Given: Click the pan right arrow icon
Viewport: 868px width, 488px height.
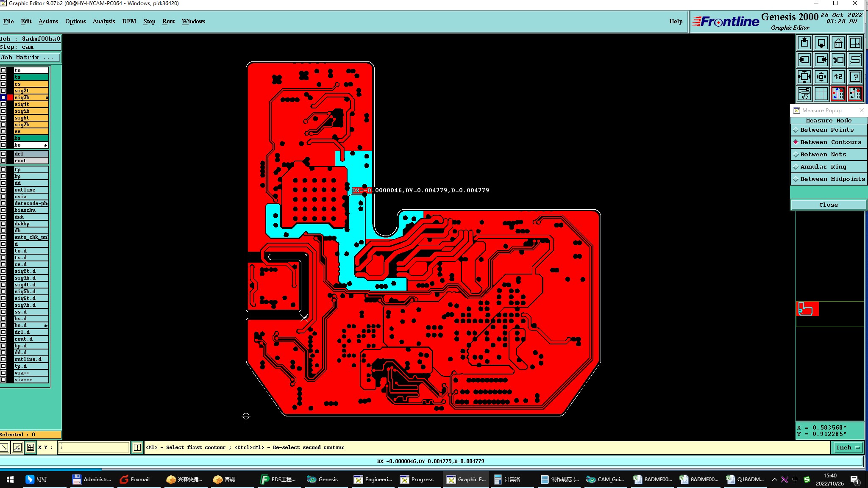Looking at the screenshot, I should point(821,60).
